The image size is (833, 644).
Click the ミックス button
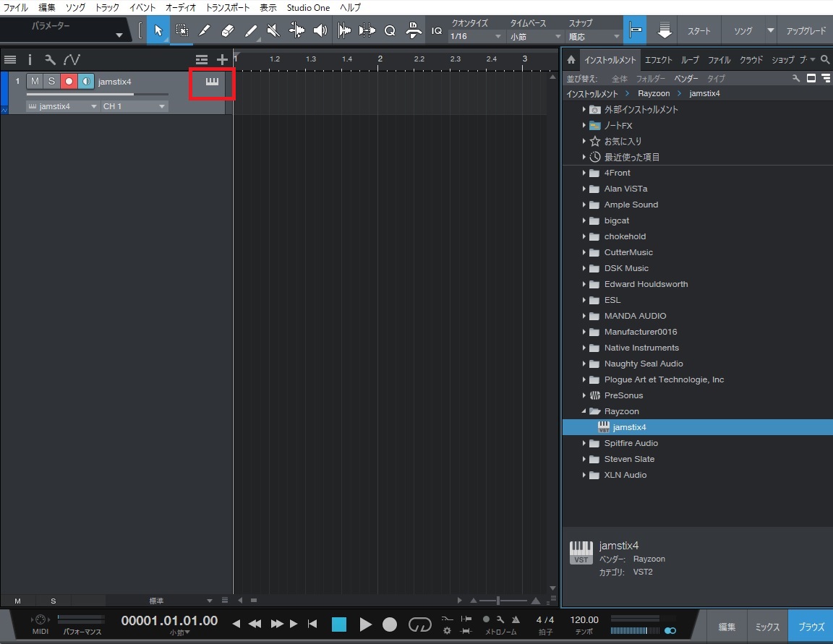tap(767, 627)
